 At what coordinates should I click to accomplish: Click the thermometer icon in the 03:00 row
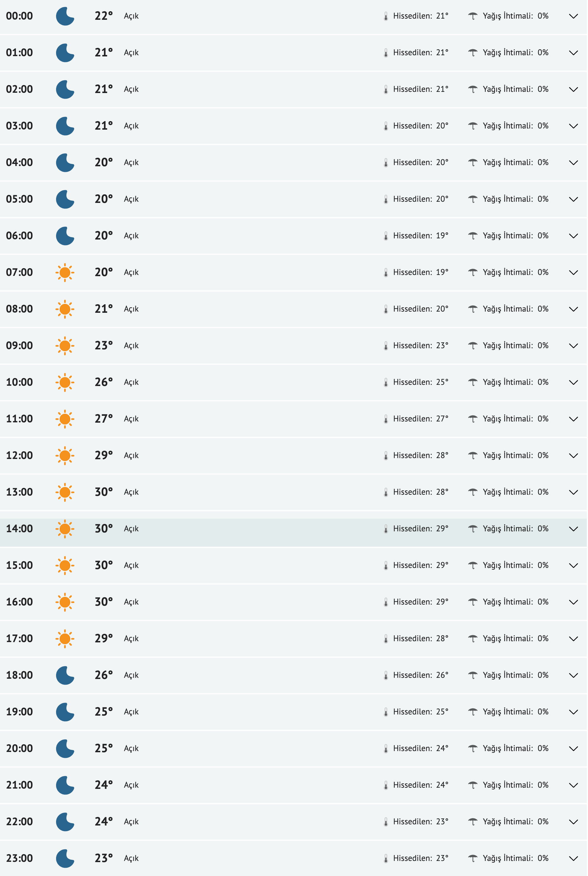point(386,126)
